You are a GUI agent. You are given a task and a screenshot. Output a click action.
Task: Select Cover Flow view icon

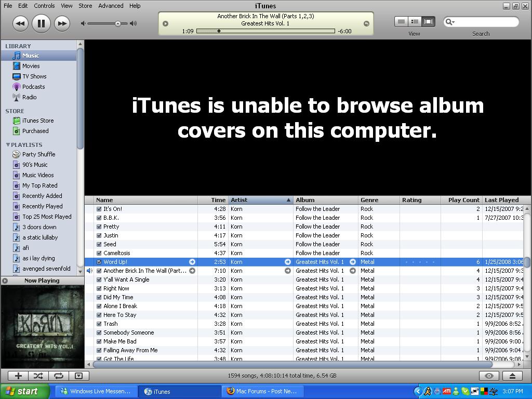click(x=428, y=22)
